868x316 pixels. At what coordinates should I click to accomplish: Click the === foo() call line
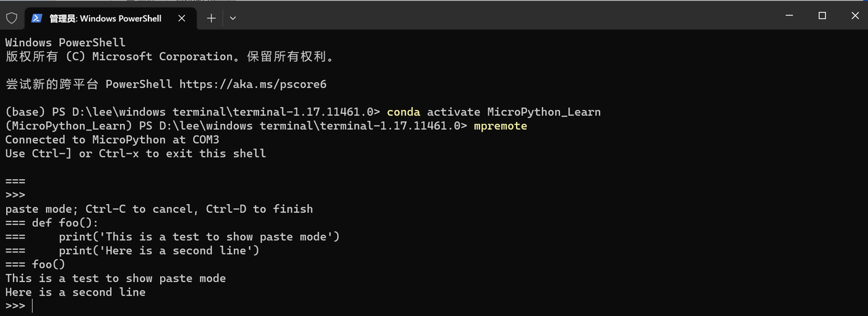click(x=35, y=264)
